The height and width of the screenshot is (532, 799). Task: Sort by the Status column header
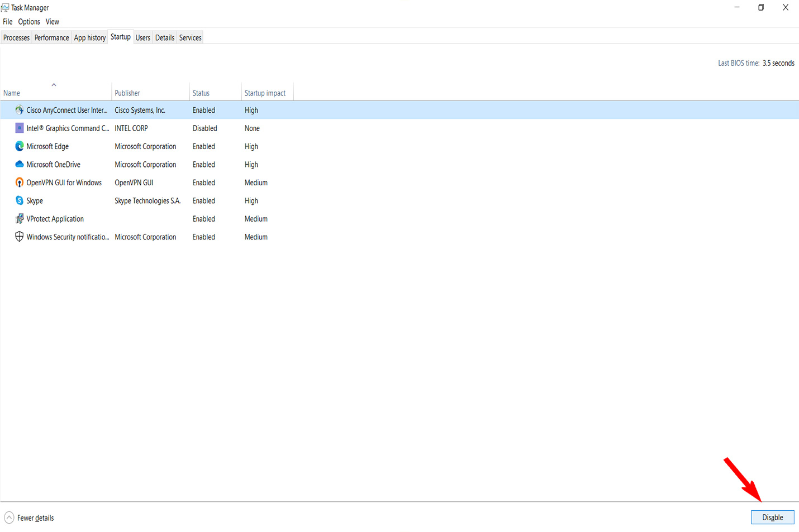point(215,93)
